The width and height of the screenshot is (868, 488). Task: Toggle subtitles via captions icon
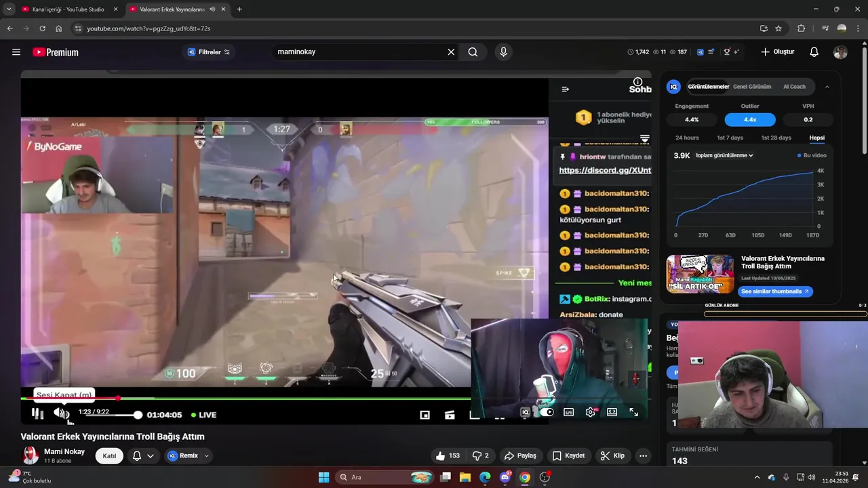pos(569,412)
